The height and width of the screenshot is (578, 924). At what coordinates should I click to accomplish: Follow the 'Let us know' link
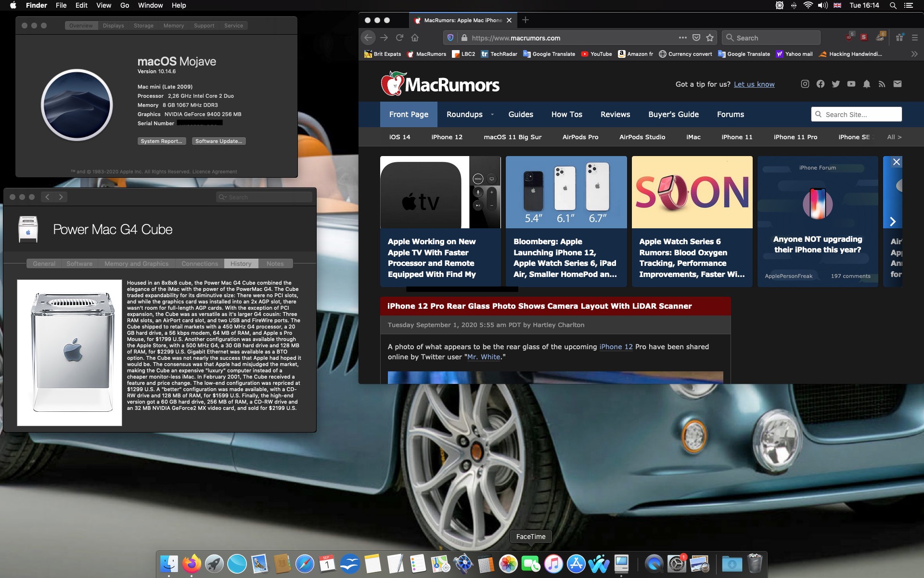click(x=754, y=84)
